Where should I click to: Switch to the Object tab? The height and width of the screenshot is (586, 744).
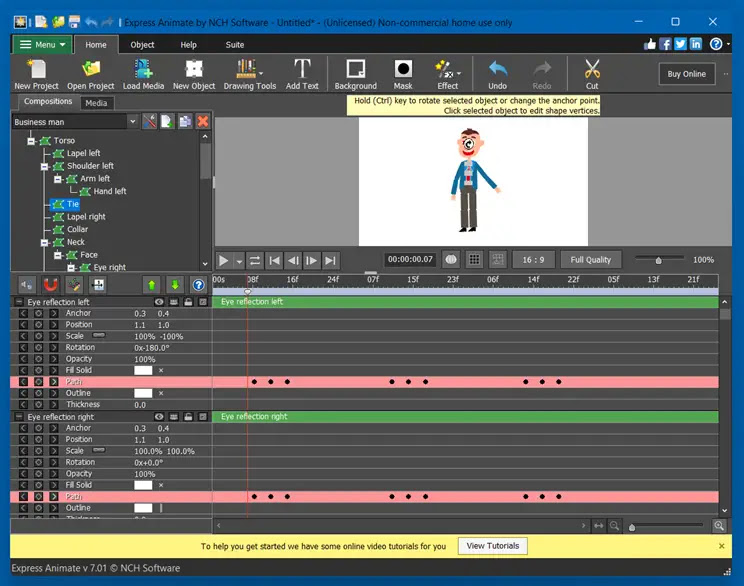click(x=142, y=45)
